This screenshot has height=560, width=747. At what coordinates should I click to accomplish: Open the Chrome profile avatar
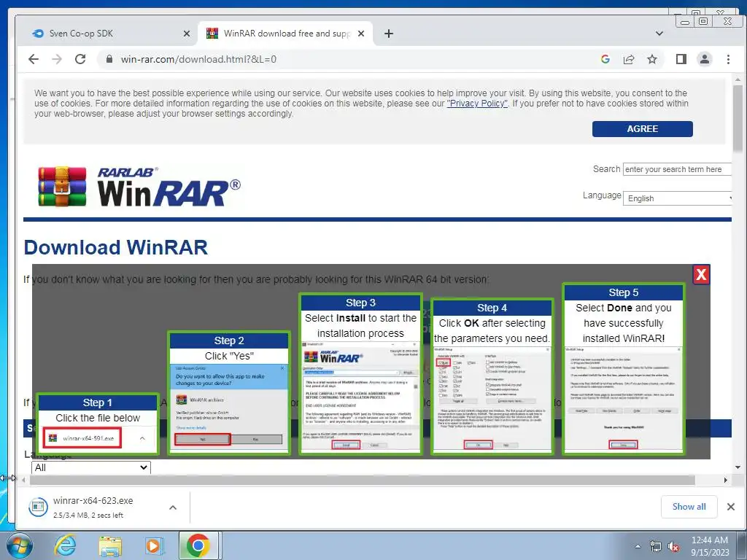(705, 59)
